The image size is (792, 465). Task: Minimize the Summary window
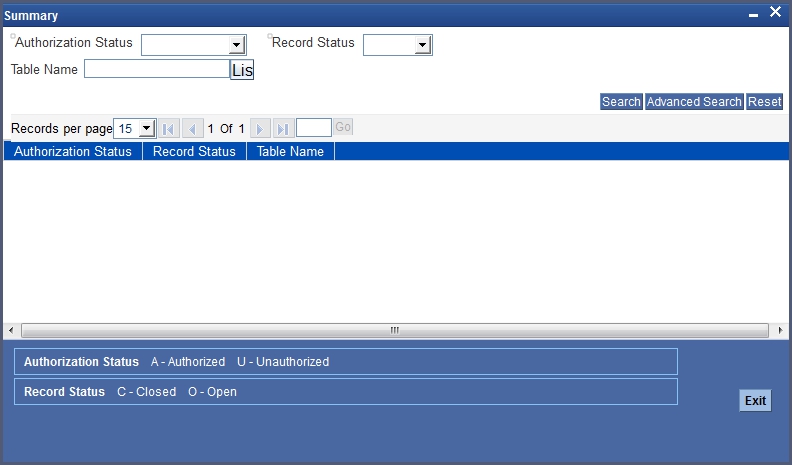point(754,15)
